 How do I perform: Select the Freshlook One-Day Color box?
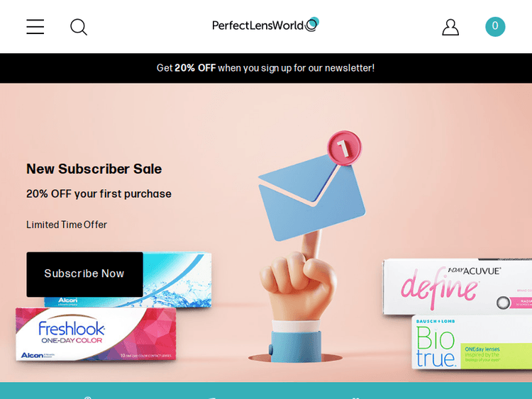[x=96, y=334]
